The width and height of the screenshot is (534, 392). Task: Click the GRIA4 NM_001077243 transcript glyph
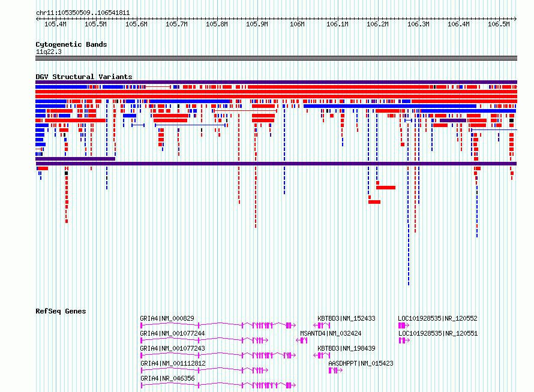click(218, 355)
